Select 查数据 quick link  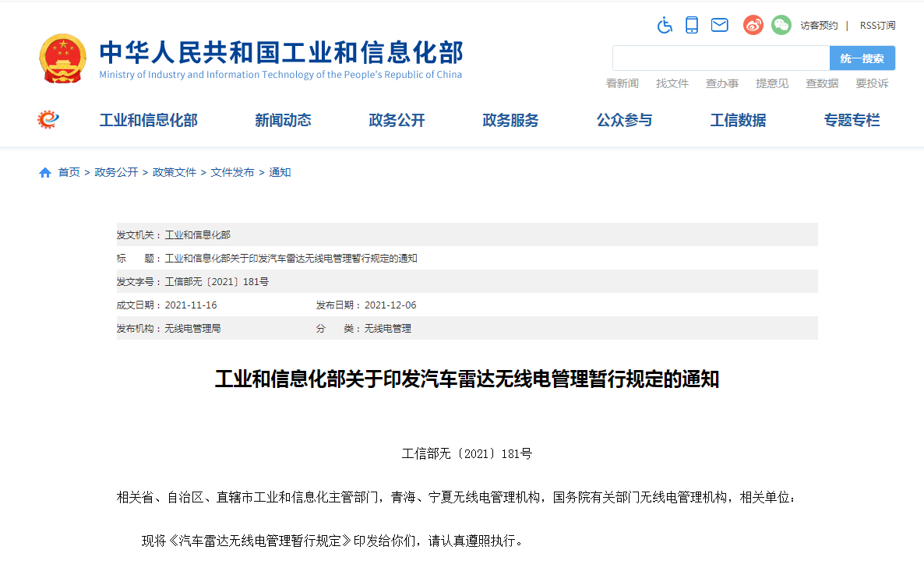pyautogui.click(x=822, y=83)
